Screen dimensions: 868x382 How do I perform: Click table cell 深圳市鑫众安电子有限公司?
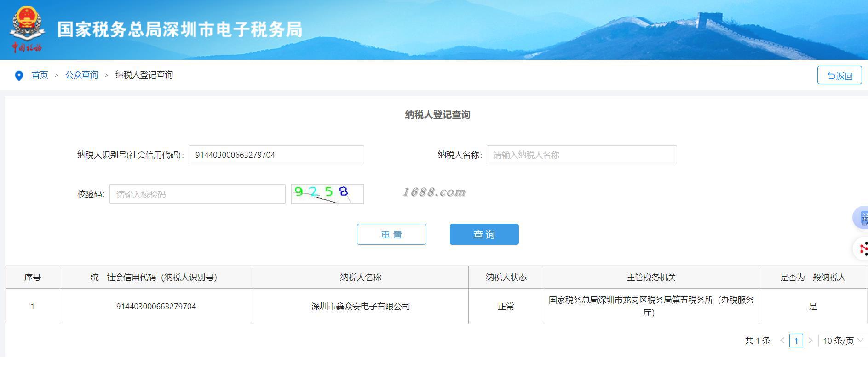[361, 306]
